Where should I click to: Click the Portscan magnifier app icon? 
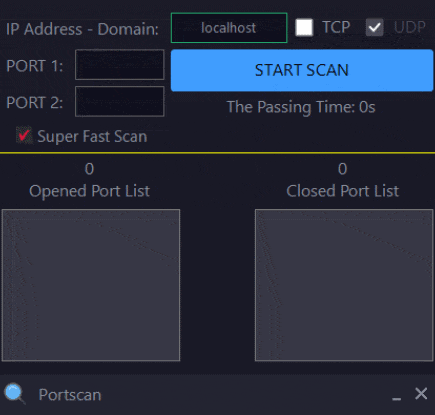pos(14,394)
